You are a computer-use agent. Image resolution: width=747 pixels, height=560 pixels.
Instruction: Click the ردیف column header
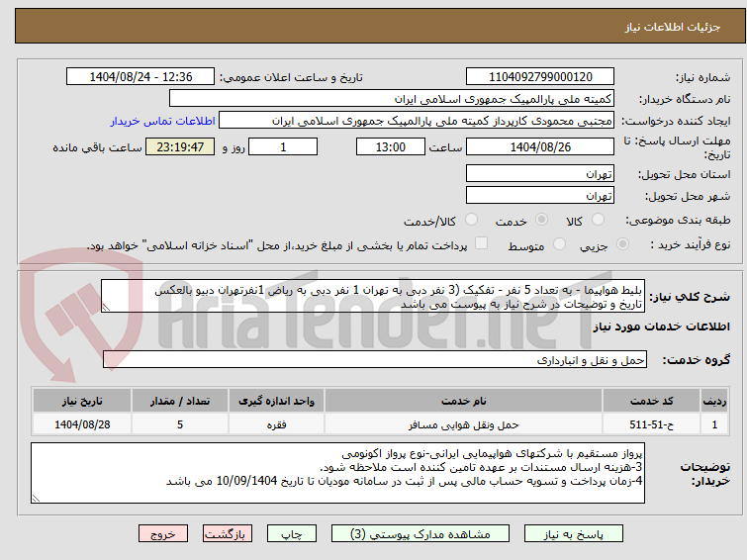click(x=714, y=401)
